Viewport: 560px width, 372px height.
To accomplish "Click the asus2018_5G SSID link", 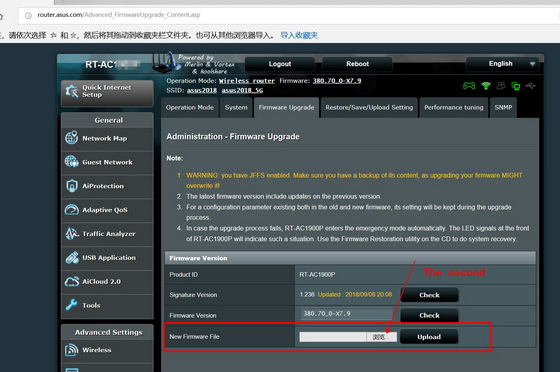I will [242, 90].
